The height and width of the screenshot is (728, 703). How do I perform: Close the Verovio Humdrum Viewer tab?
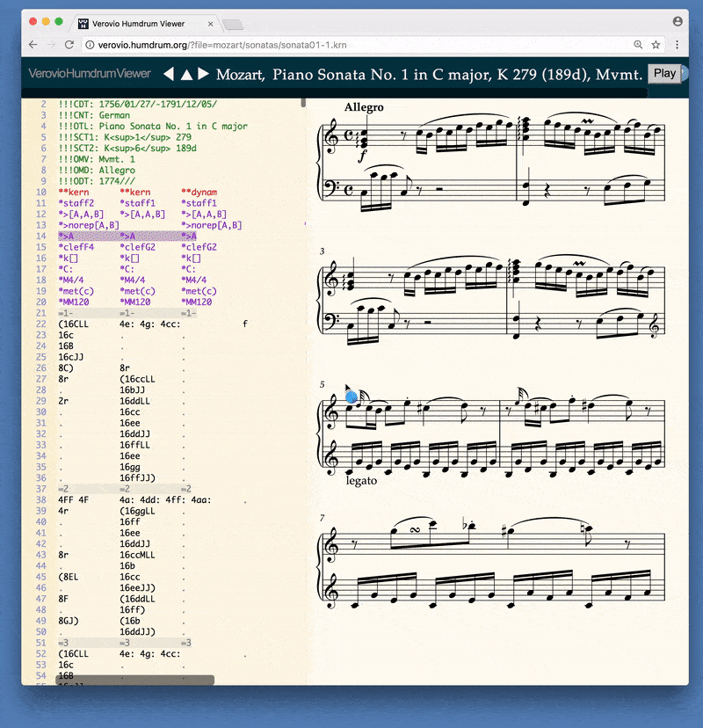coord(211,24)
